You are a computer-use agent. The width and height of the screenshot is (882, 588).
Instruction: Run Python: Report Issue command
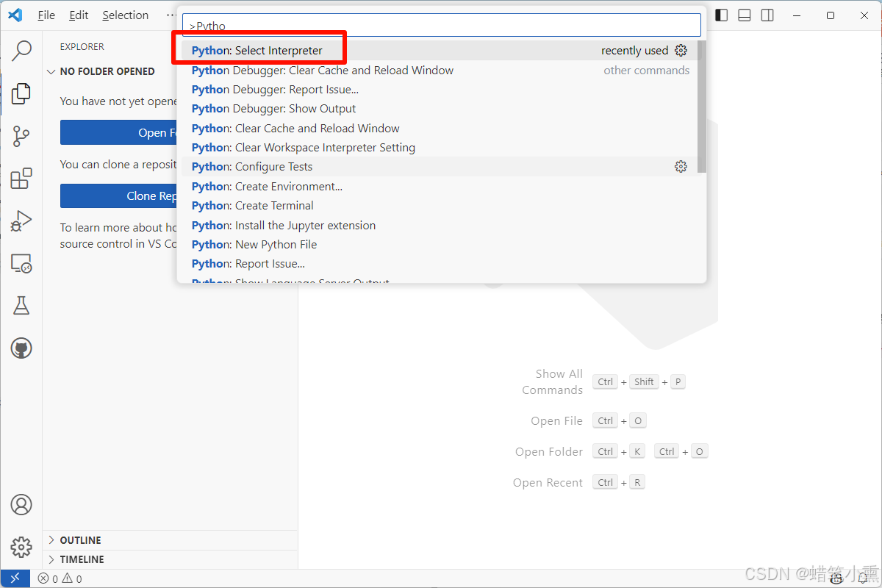point(439,264)
